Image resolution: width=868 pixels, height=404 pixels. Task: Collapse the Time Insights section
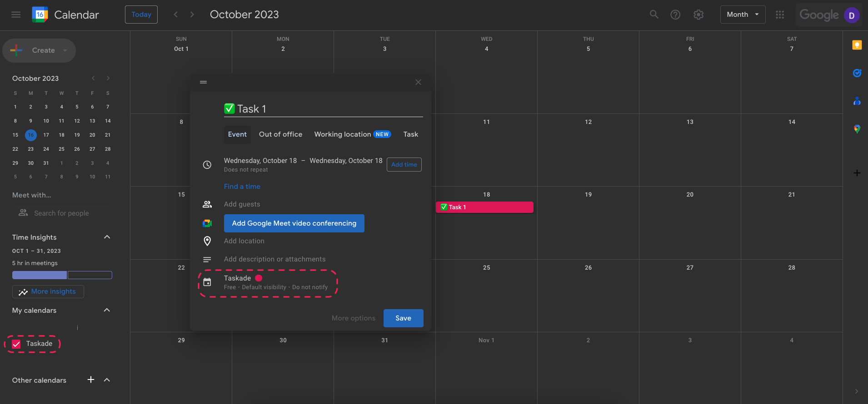[107, 237]
